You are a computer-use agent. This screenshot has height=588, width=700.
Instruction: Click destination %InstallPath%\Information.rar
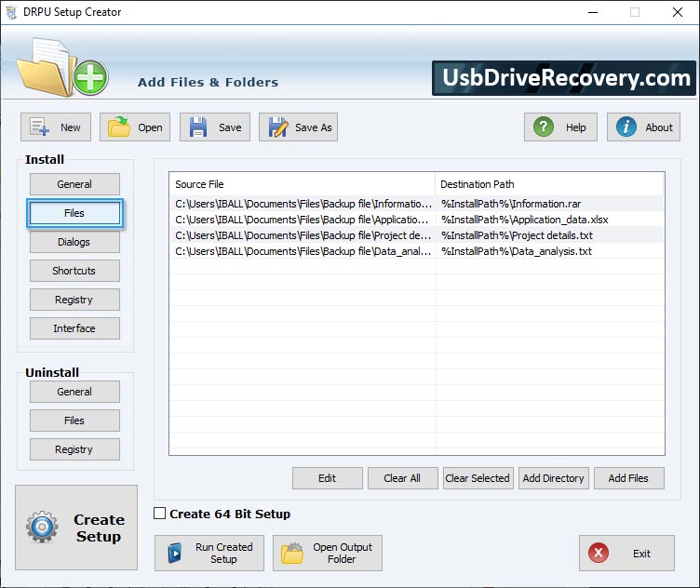511,204
